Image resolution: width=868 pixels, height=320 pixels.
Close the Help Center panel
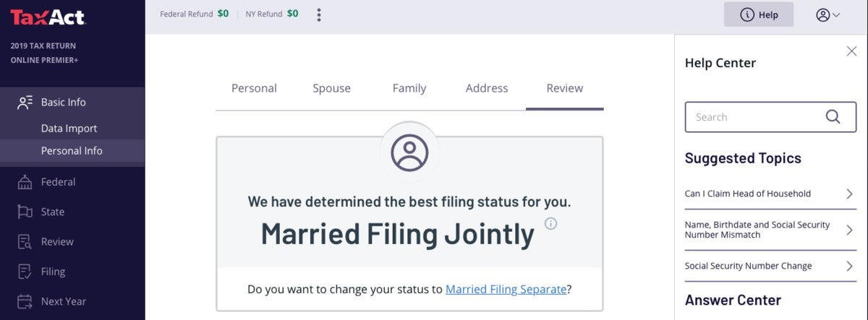click(851, 51)
